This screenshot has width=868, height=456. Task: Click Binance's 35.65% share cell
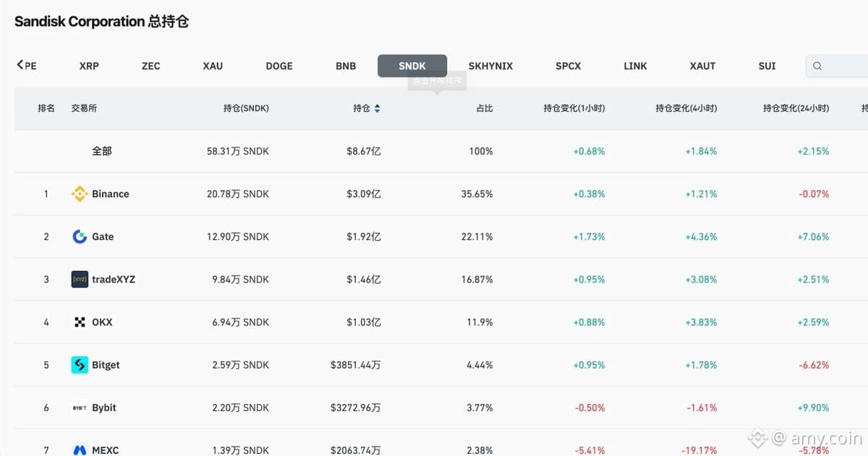tap(477, 194)
